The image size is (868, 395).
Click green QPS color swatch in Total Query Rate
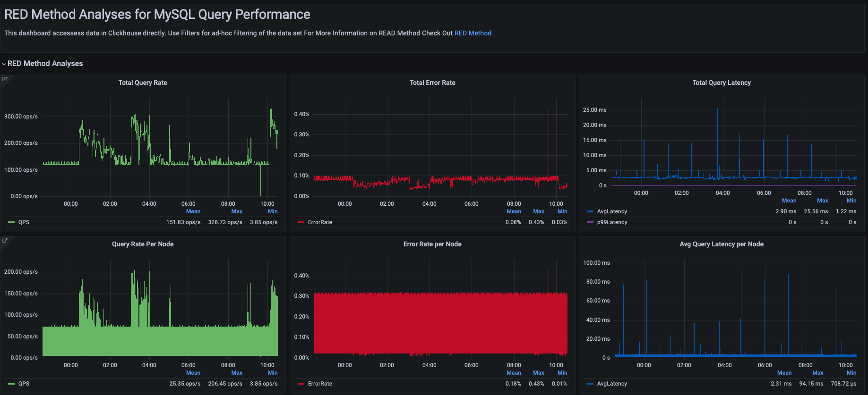pyautogui.click(x=11, y=222)
